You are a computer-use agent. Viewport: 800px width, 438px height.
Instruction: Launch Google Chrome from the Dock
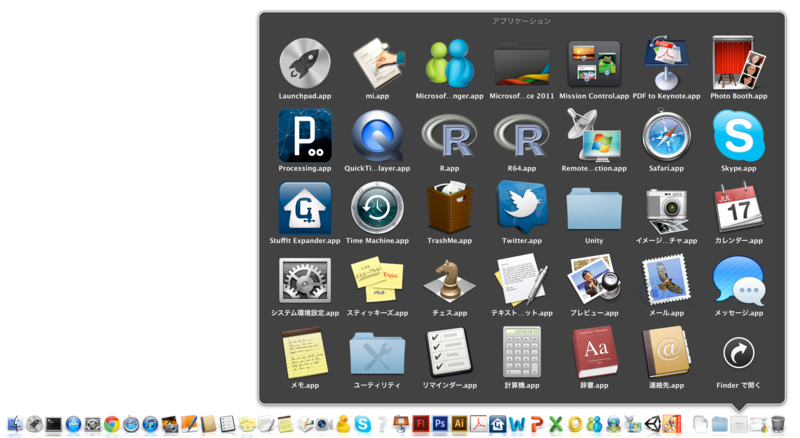click(x=112, y=424)
